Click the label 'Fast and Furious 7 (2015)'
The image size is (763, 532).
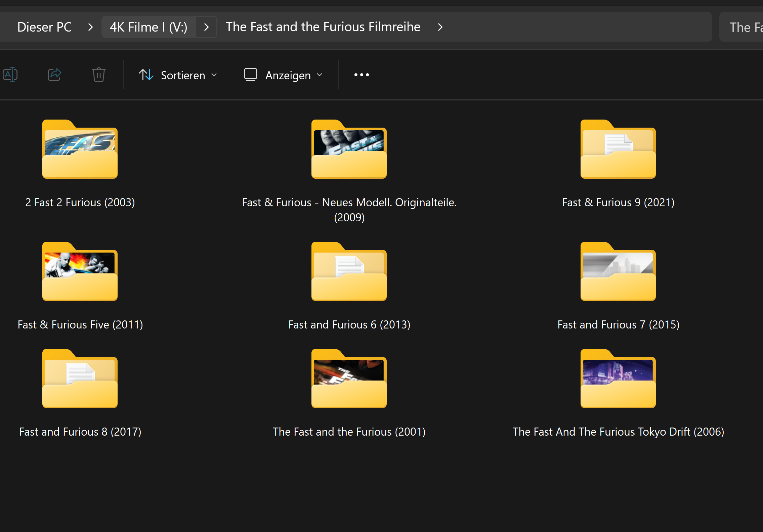[x=618, y=325]
